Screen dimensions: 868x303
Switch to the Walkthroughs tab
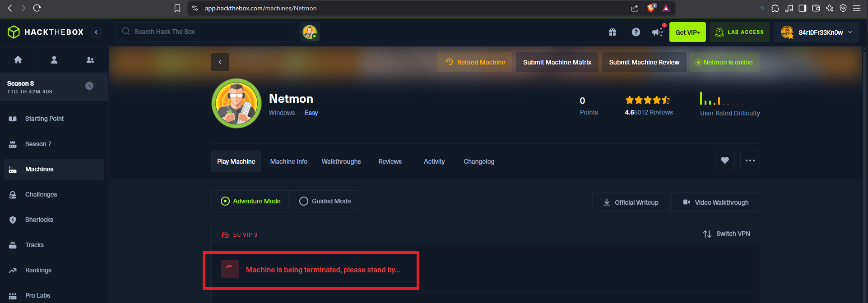click(x=341, y=161)
